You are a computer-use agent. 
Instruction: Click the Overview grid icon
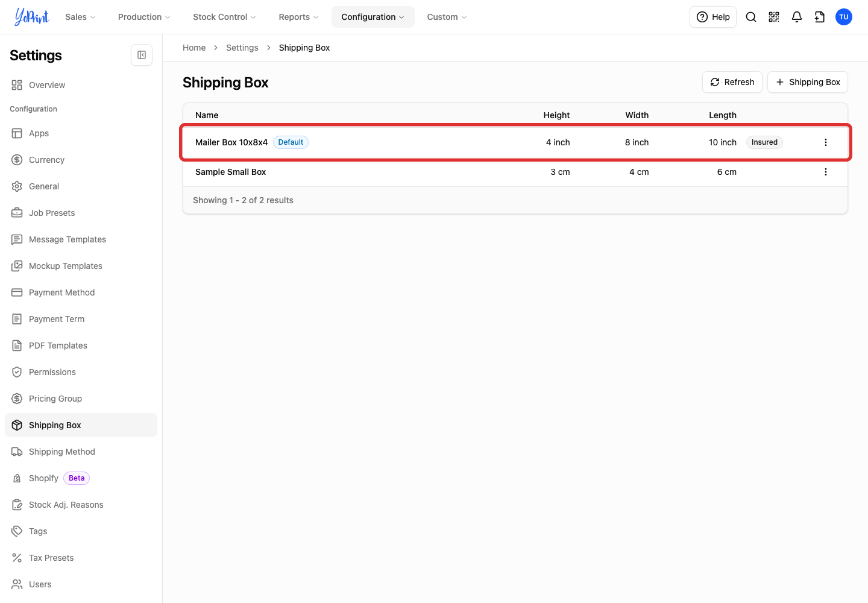[x=17, y=85]
